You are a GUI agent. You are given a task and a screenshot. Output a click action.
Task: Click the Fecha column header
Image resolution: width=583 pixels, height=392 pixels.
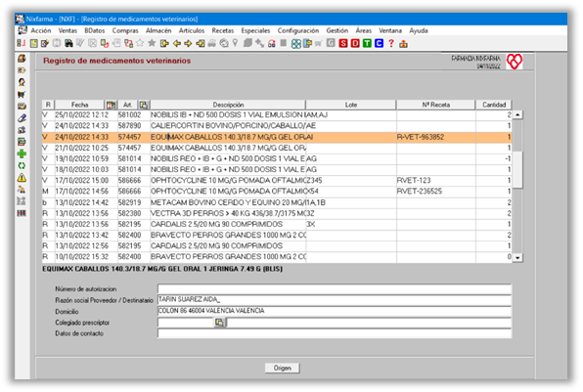[79, 105]
